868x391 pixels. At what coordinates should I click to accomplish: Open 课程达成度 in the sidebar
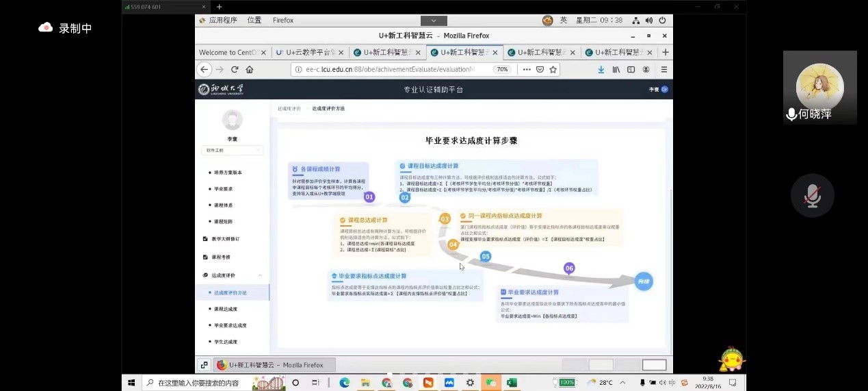coord(226,309)
